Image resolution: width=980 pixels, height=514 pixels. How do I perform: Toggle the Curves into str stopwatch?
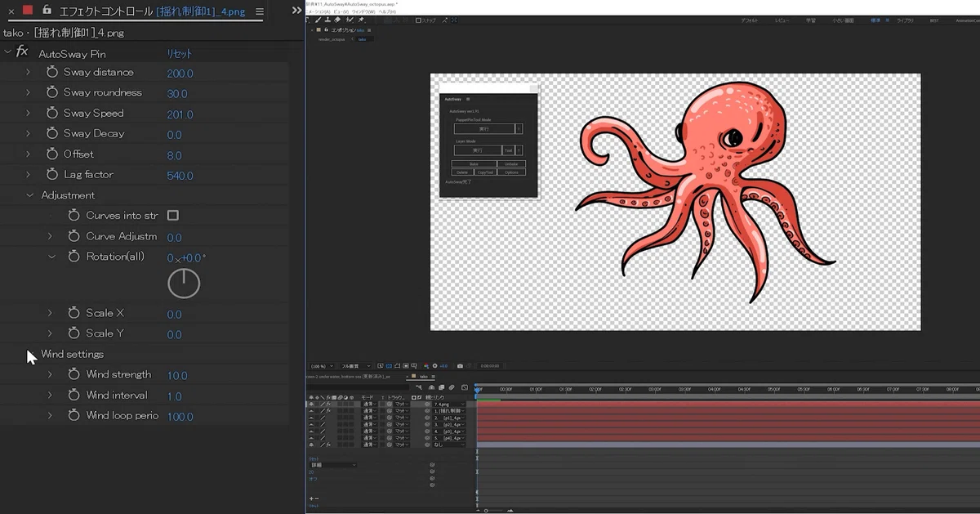[x=74, y=216]
